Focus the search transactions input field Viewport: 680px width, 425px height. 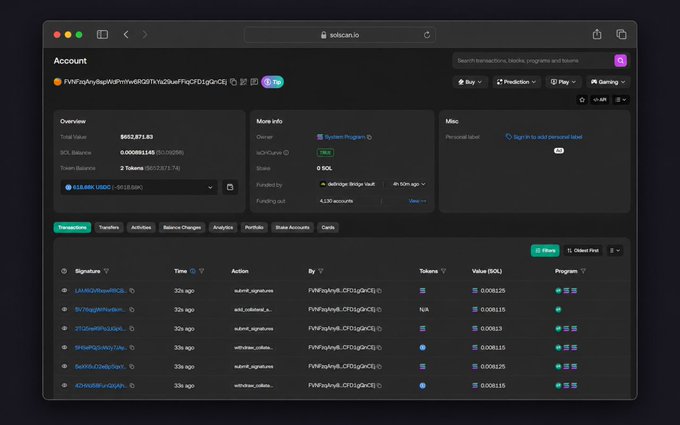(533, 61)
